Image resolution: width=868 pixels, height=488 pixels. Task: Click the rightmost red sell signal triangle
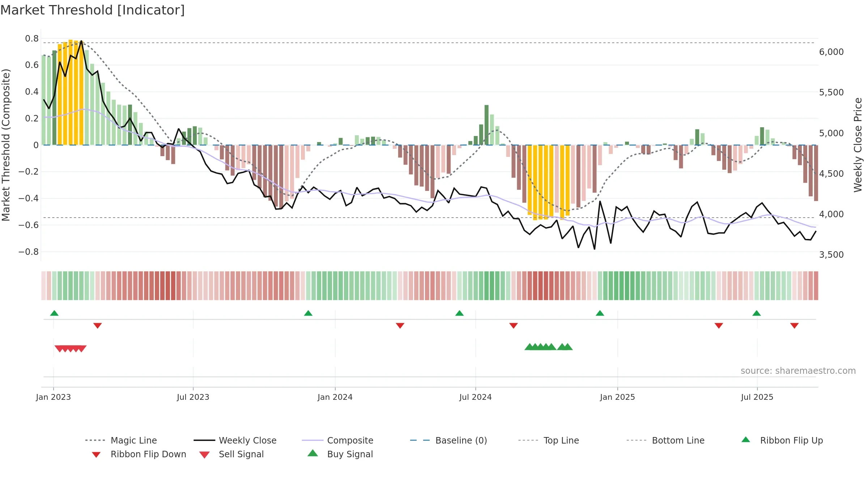click(82, 348)
